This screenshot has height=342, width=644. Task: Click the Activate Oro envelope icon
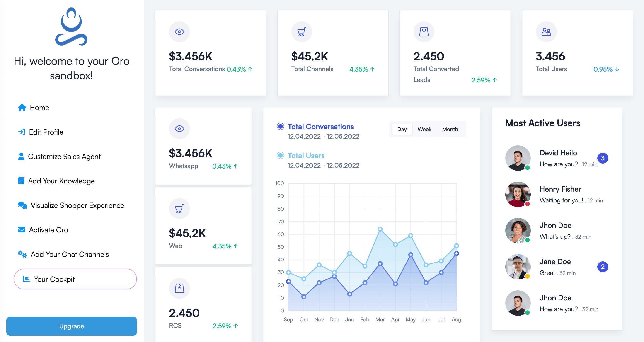click(x=22, y=230)
